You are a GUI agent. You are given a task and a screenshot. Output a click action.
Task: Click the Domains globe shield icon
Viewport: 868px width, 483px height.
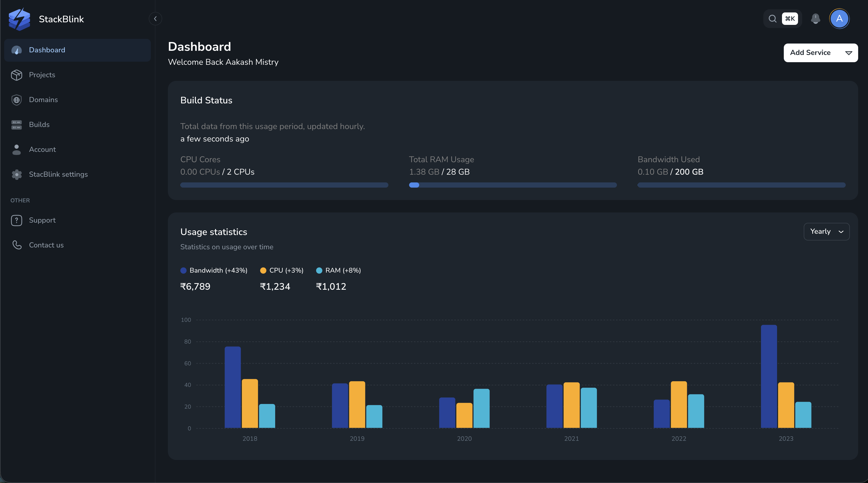point(17,100)
